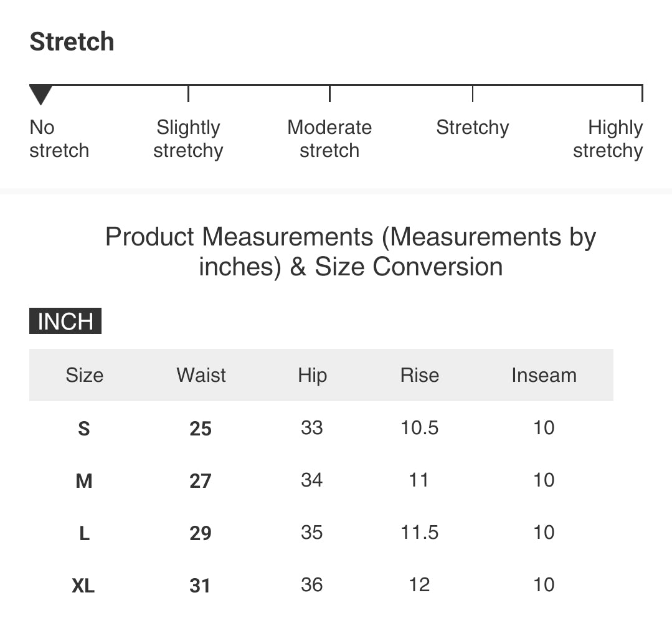
Task: Click the black triangle stretch indicator
Action: (x=41, y=95)
